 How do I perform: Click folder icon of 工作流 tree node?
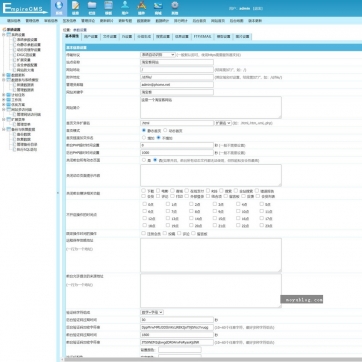pos(9,100)
